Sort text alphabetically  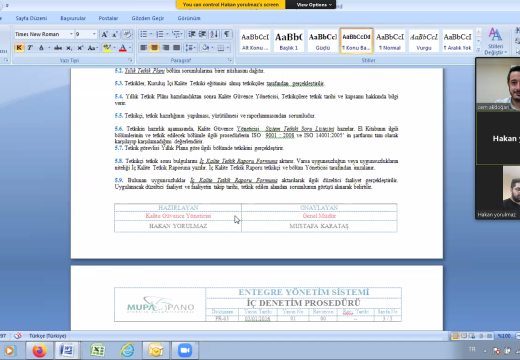(214, 34)
